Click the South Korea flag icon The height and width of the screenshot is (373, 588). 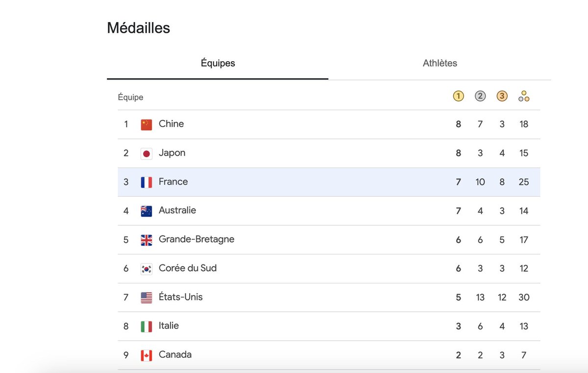click(147, 269)
